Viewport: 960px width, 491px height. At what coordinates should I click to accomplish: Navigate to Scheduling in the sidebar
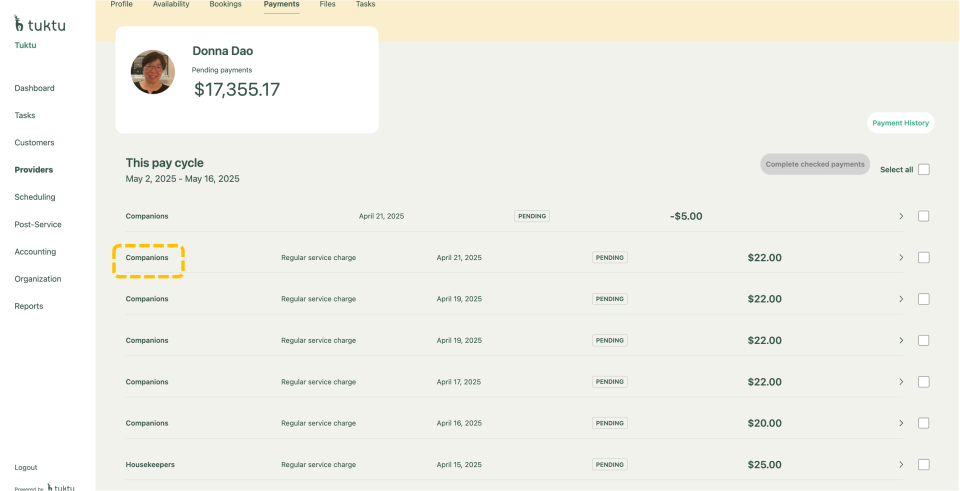point(35,197)
